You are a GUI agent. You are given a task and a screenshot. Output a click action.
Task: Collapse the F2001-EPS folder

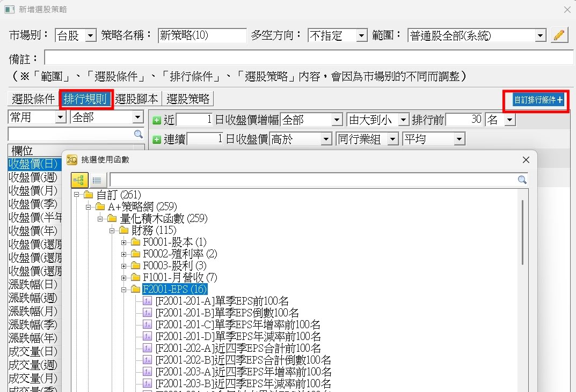click(123, 290)
